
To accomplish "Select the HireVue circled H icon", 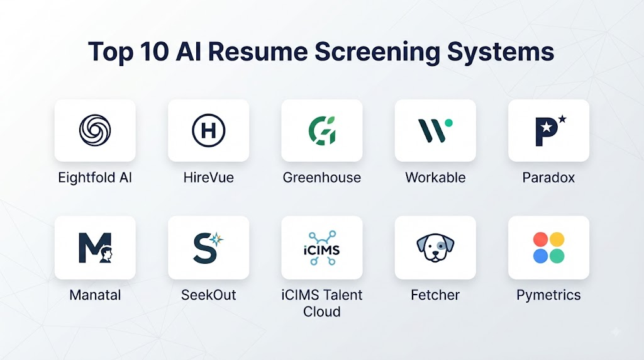I will click(209, 130).
